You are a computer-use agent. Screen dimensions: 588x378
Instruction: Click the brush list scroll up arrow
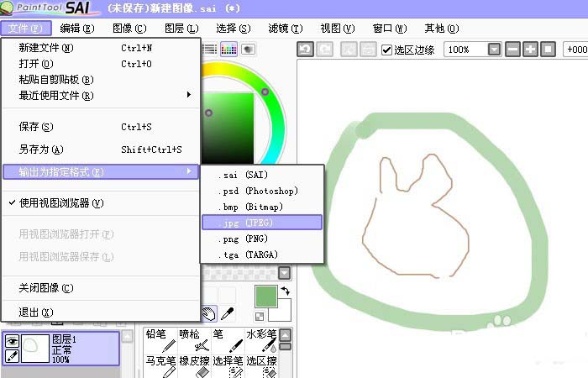tap(286, 335)
